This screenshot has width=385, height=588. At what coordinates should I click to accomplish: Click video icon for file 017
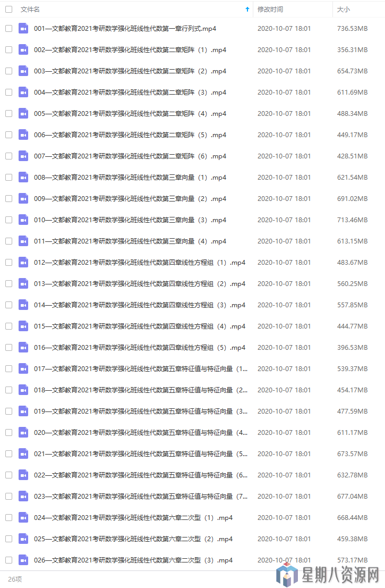23,368
